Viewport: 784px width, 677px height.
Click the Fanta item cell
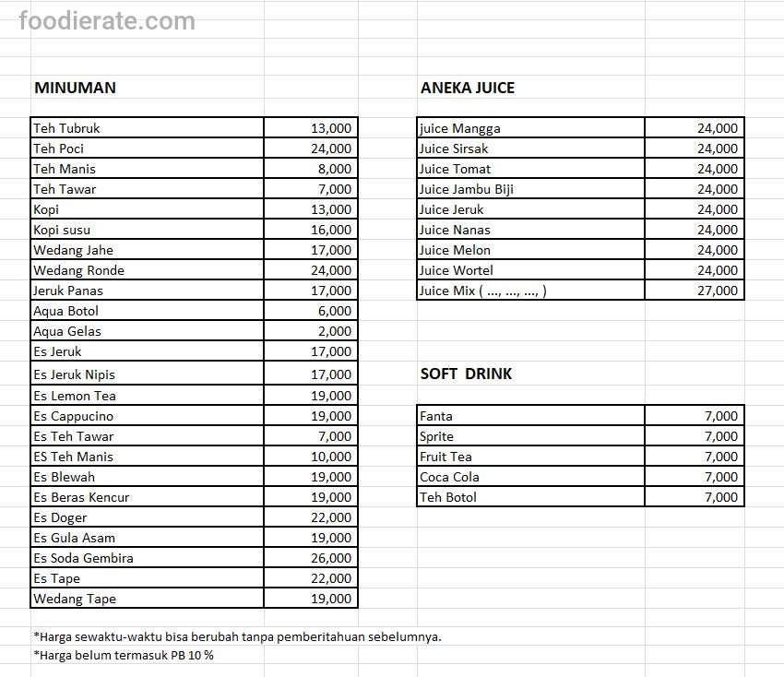tap(530, 416)
